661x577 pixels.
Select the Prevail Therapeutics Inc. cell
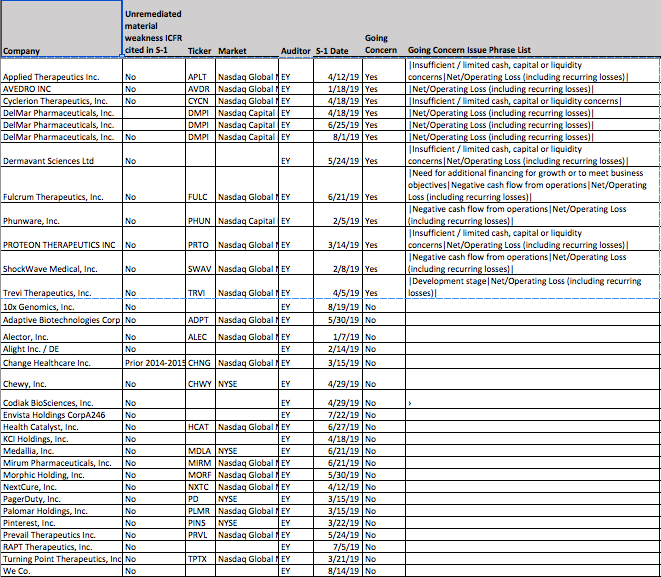tap(62, 535)
